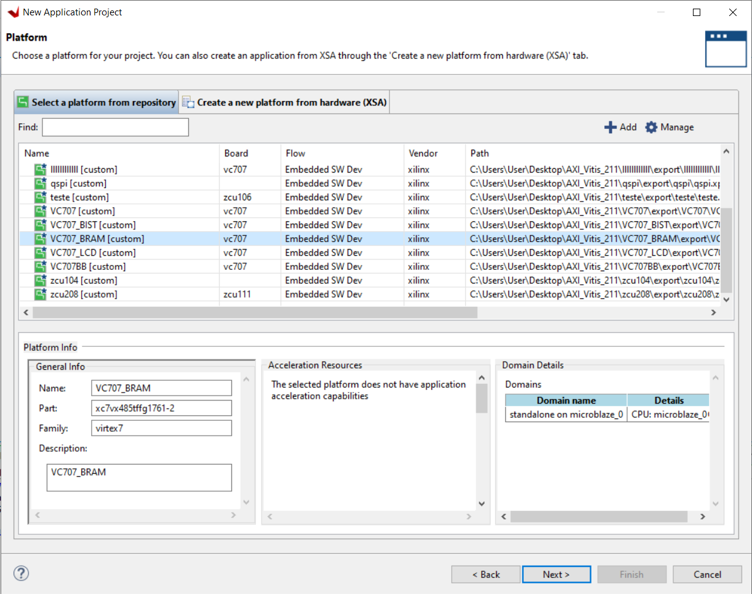Click the platform list horizontal scrollbar thumb
752x594 pixels.
click(255, 313)
